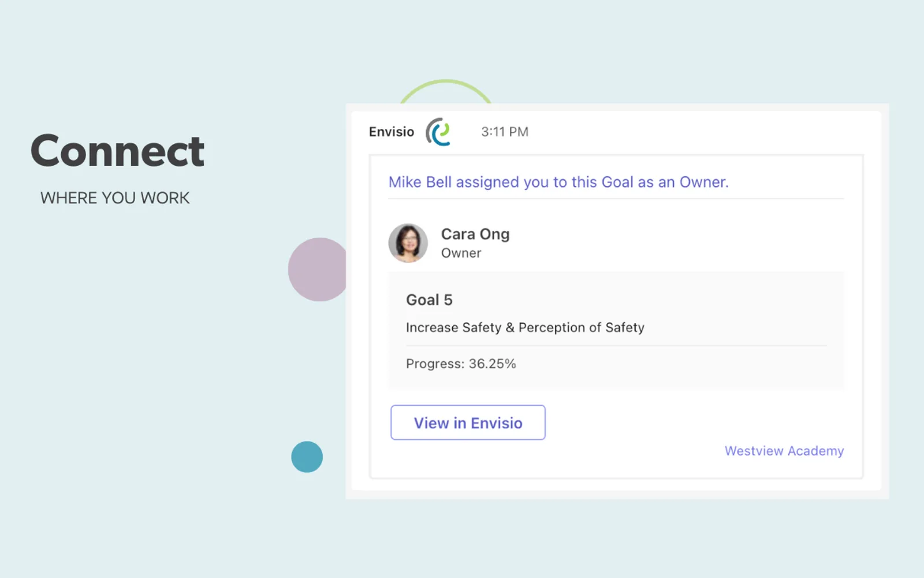924x578 pixels.
Task: Click the WHERE YOU WORK subtitle
Action: (115, 198)
